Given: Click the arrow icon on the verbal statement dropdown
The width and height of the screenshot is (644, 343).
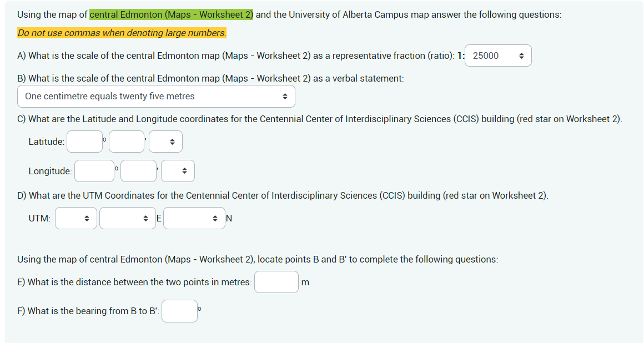Looking at the screenshot, I should (286, 96).
